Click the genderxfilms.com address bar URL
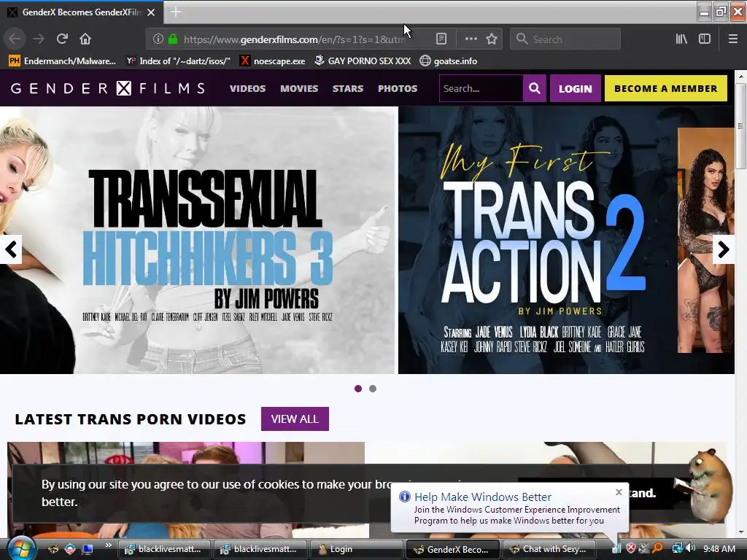 coord(295,39)
